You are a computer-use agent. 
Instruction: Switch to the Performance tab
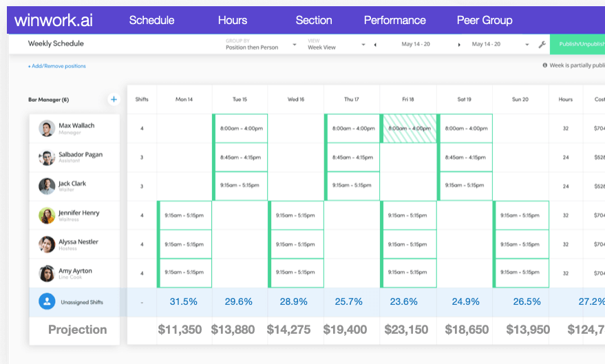pyautogui.click(x=395, y=20)
